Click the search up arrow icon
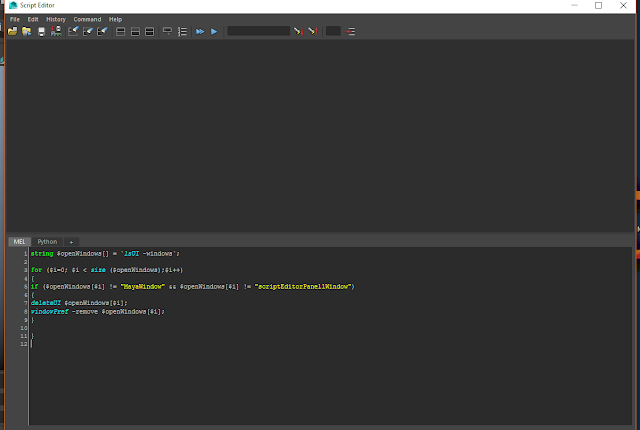 point(313,31)
